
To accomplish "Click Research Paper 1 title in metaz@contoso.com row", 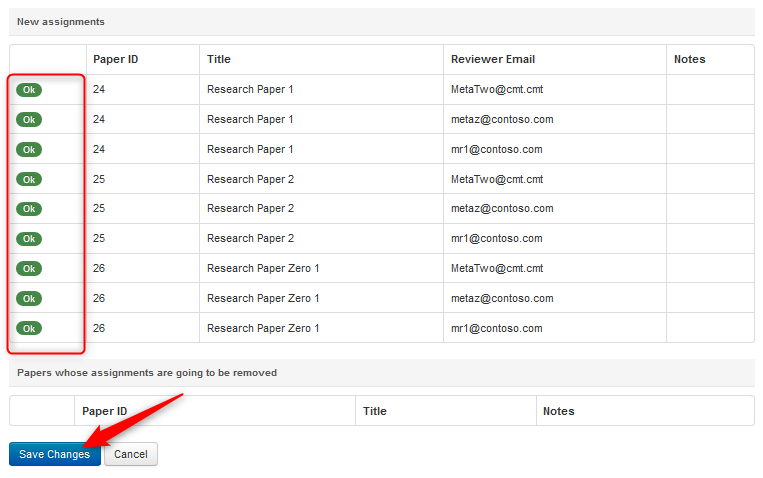I will [x=250, y=119].
